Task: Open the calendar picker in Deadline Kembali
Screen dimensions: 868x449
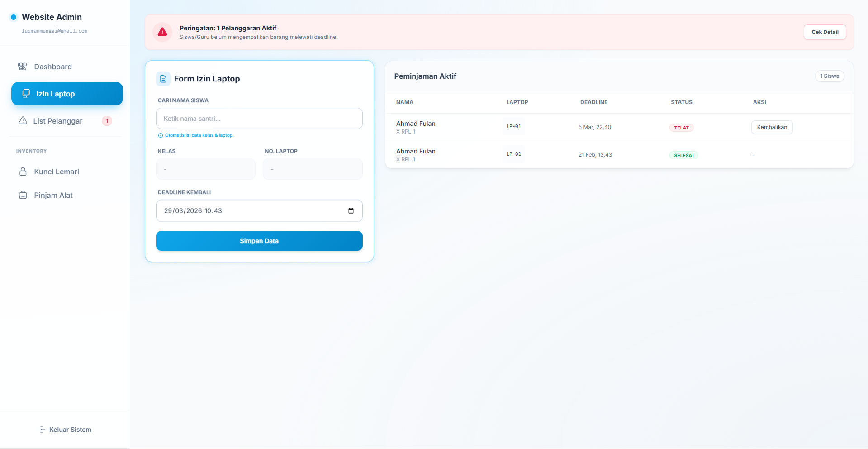Action: pyautogui.click(x=351, y=211)
